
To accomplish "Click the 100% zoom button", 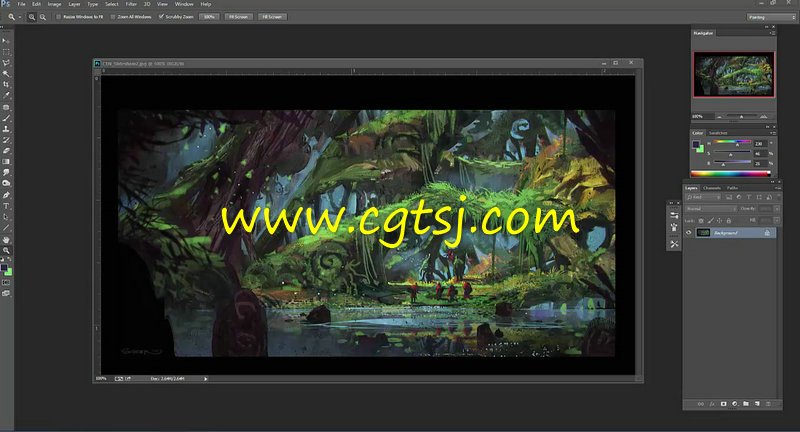I will (x=209, y=17).
